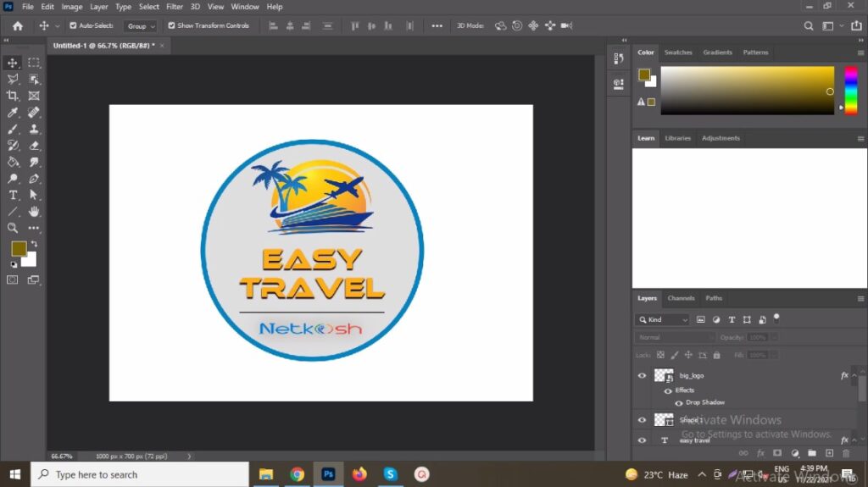Select the Pen tool

(x=34, y=179)
